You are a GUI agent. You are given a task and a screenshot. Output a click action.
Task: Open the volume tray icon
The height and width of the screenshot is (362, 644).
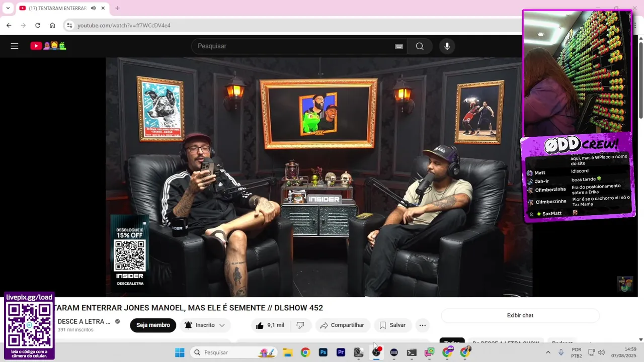[x=601, y=352]
